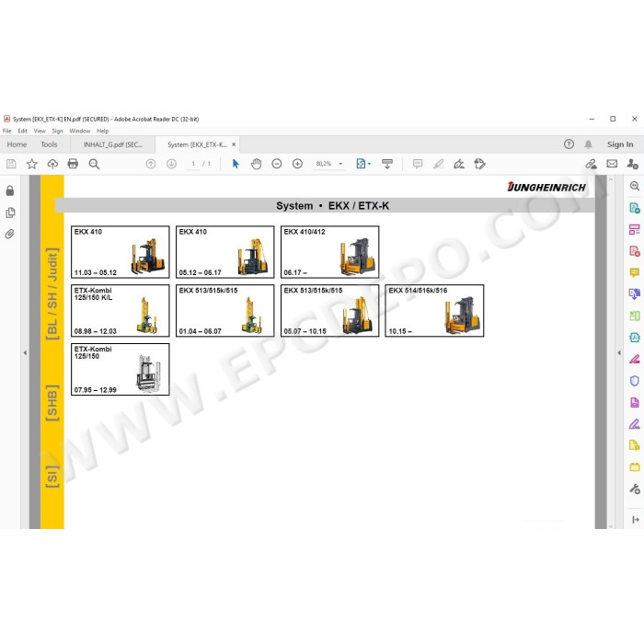The height and width of the screenshot is (644, 644).
Task: Open the zoom level dropdown
Action: [x=340, y=164]
